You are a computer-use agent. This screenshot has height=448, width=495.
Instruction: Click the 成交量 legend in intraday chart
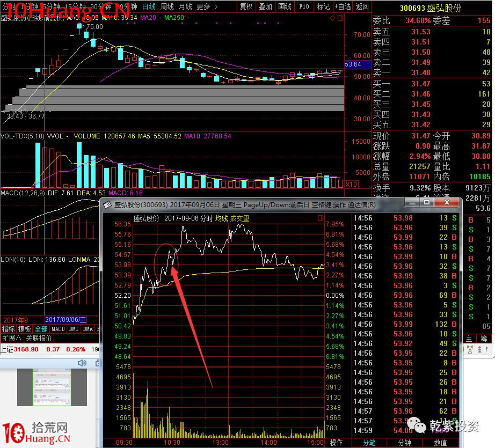[x=239, y=218]
